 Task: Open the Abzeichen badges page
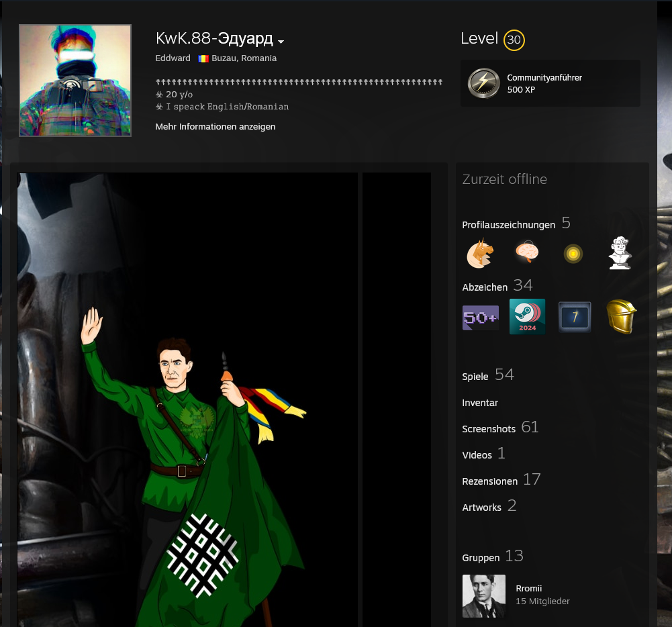click(485, 287)
